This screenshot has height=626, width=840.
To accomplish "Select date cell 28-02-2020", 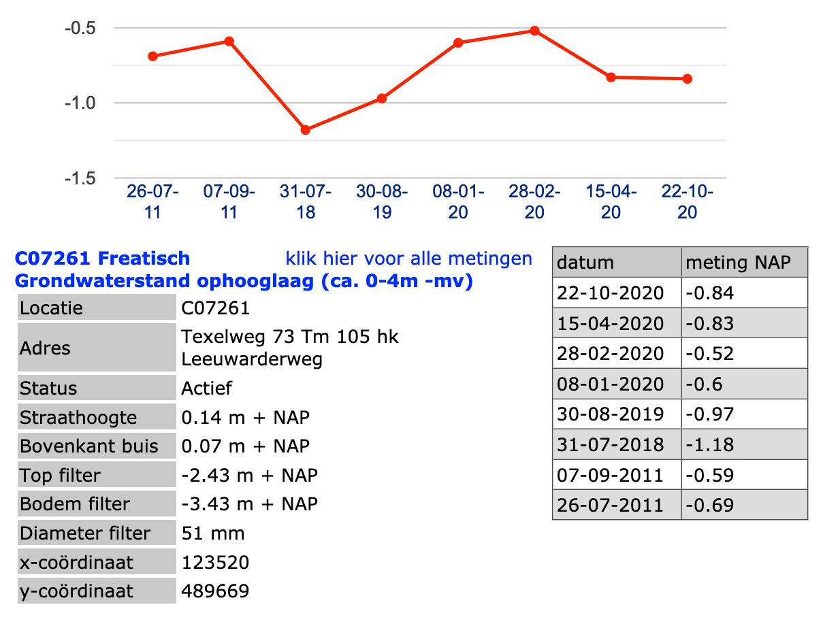I will pos(617,354).
